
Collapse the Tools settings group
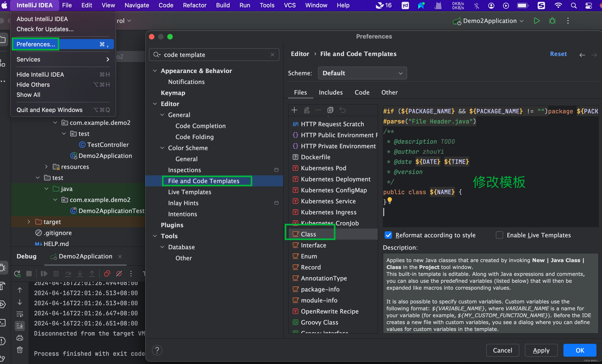tap(155, 236)
